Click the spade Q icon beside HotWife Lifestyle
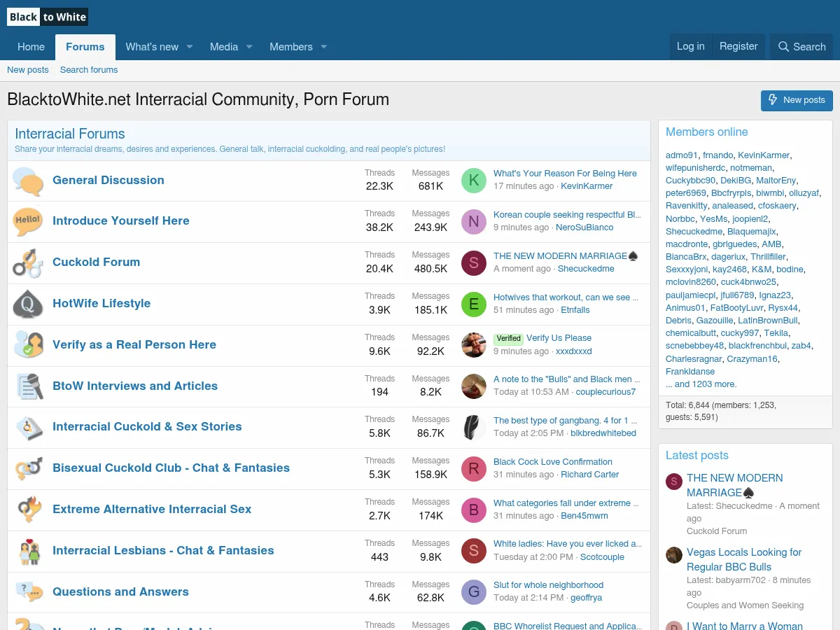This screenshot has width=840, height=630. [28, 304]
